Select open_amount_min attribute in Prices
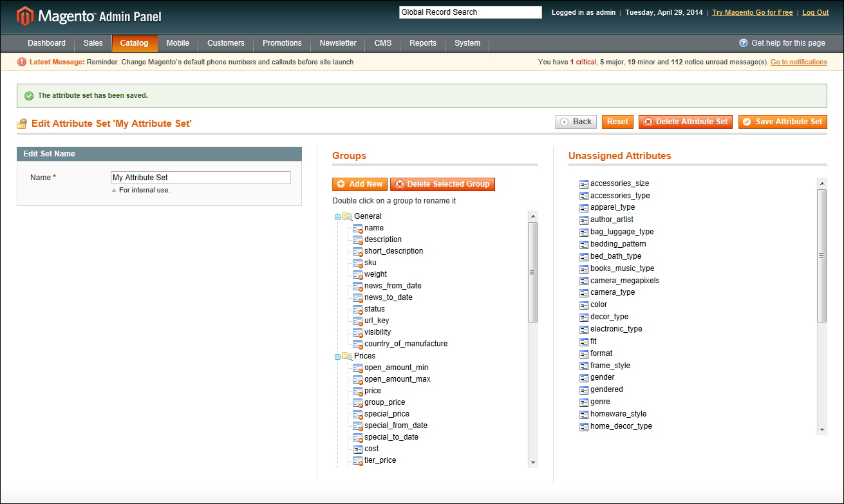Screen dimensions: 844x504 (x=396, y=368)
